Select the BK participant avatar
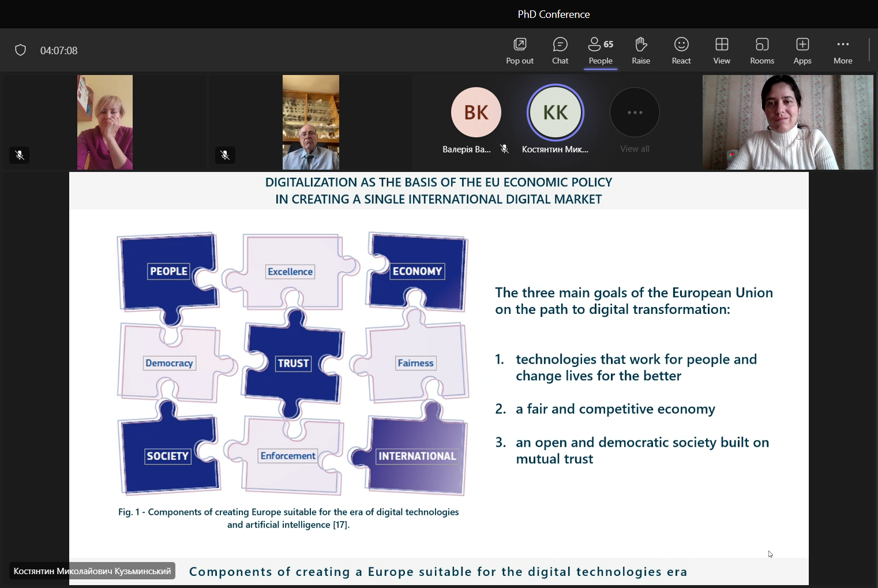Viewport: 878px width, 588px height. pos(476,113)
